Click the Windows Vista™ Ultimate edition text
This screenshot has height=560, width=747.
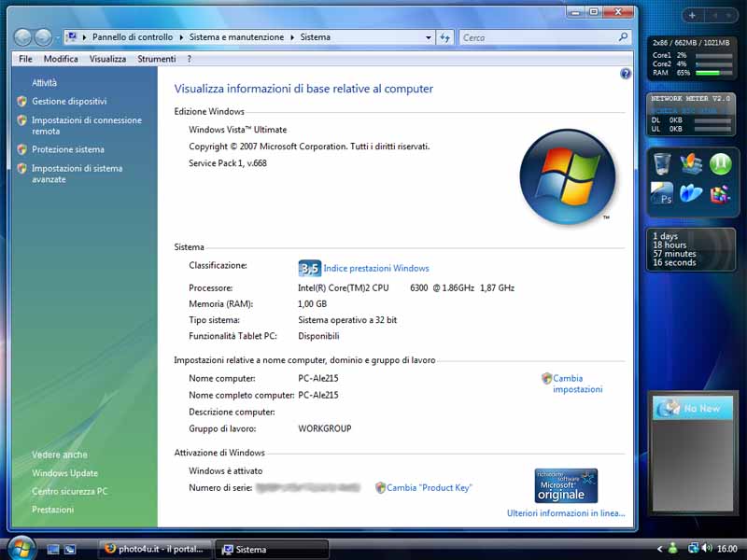238,130
